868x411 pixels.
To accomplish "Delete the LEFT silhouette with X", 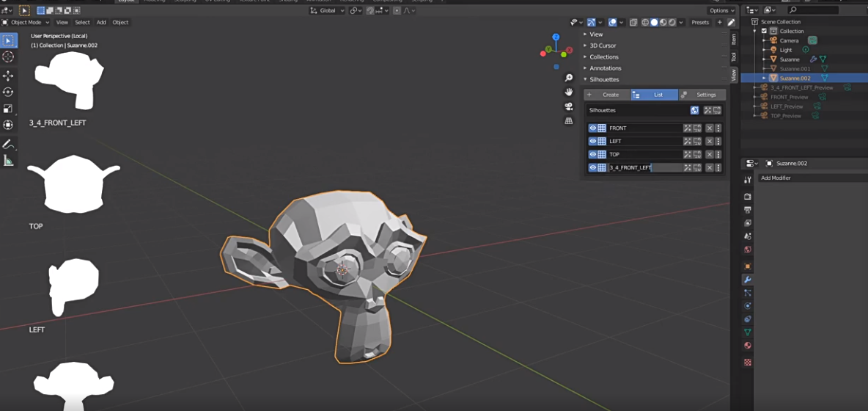I will 710,141.
